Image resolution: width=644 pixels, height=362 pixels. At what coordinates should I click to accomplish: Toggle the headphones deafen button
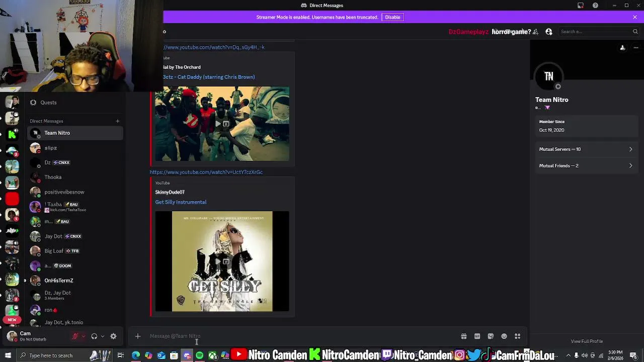(94, 336)
